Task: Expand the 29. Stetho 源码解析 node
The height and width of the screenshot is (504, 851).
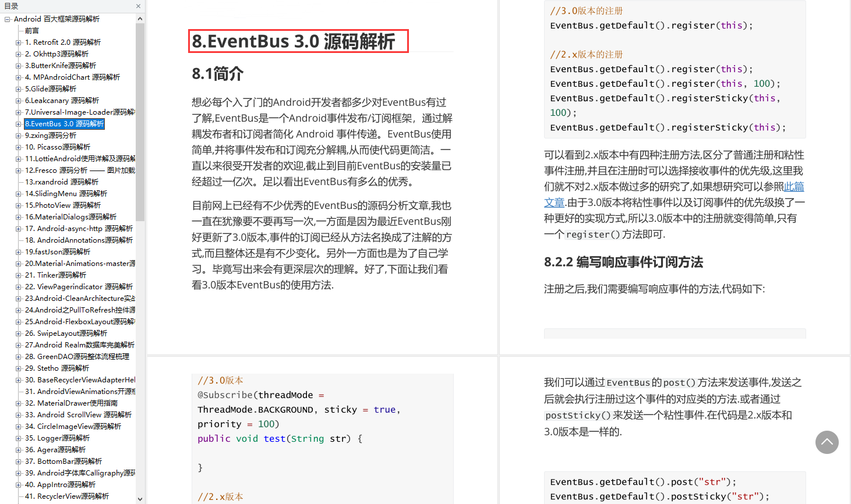Action: [x=19, y=368]
